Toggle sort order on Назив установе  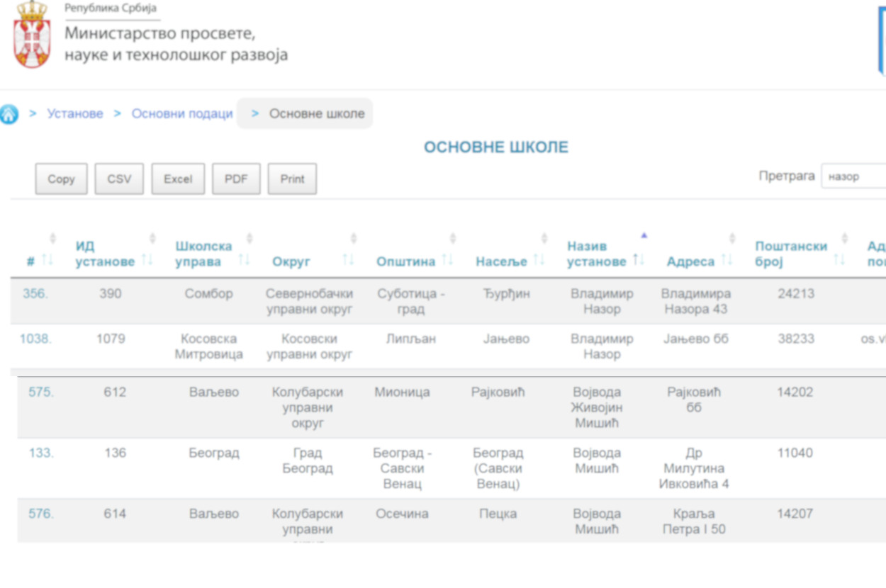click(x=596, y=254)
